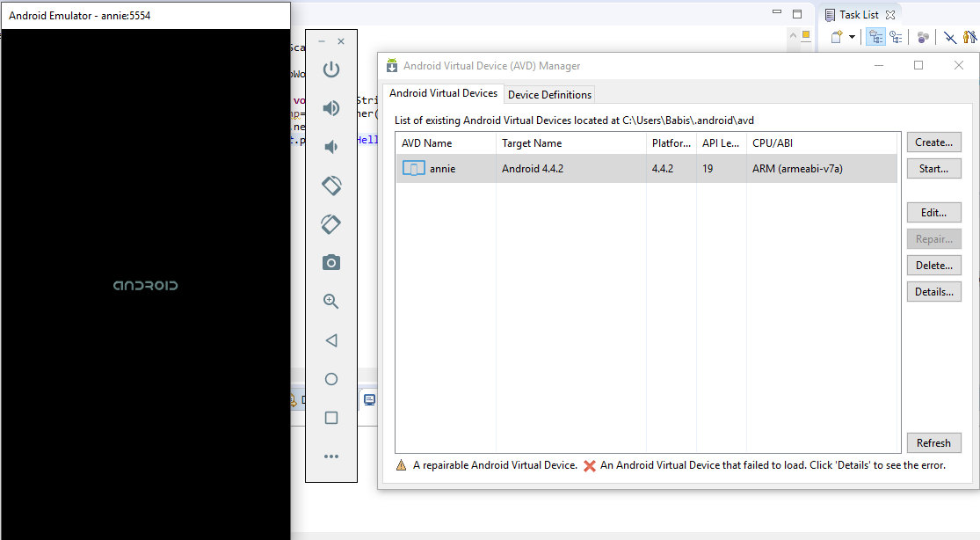Sort by the Platform column header
The image size is (980, 540).
(671, 143)
